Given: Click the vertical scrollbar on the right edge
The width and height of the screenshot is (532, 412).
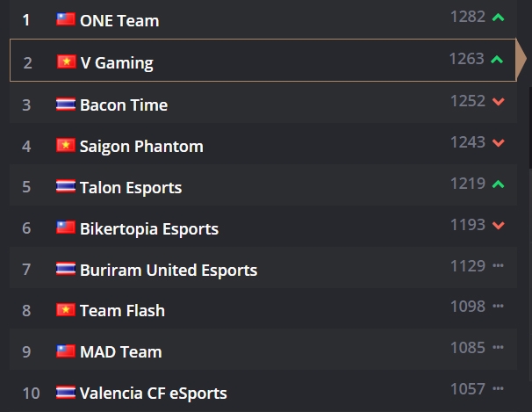Looking at the screenshot, I should tap(530, 126).
